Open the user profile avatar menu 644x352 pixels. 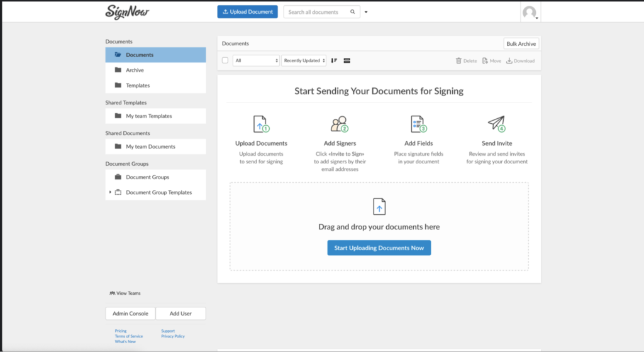[530, 13]
